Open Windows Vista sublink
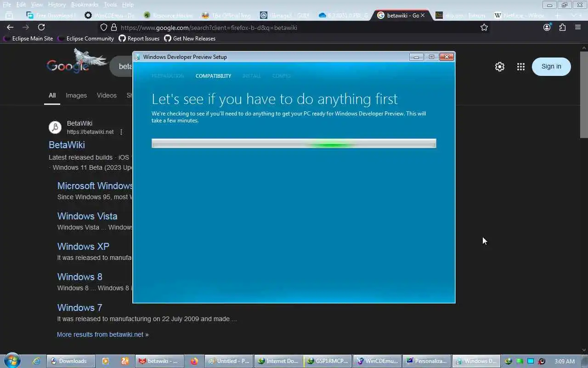 click(87, 216)
